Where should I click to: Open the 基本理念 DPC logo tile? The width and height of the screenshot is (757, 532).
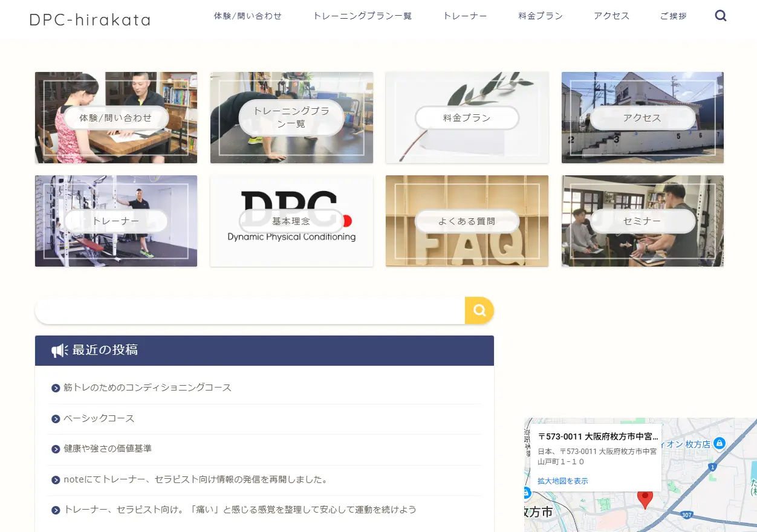point(291,221)
